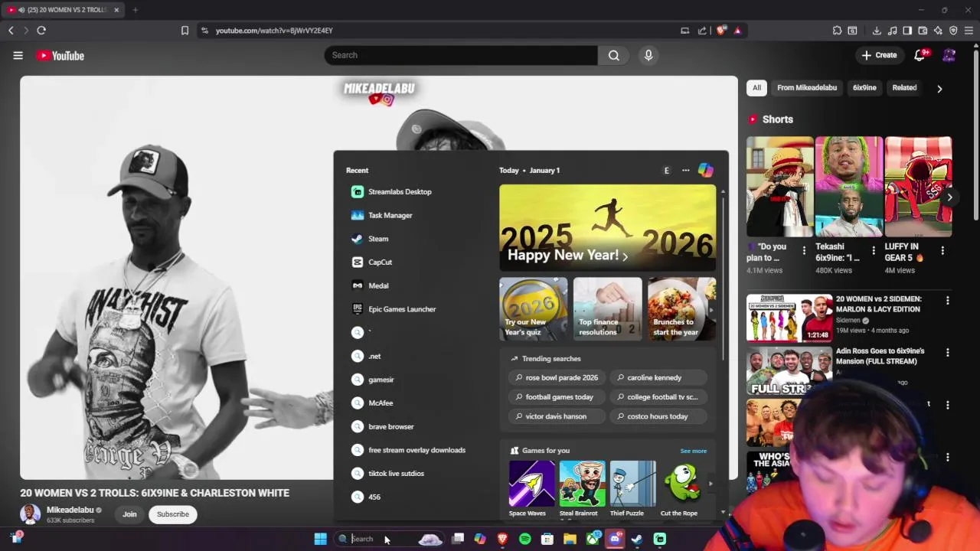
Task: Open options for Adin Ross video
Action: pos(948,353)
